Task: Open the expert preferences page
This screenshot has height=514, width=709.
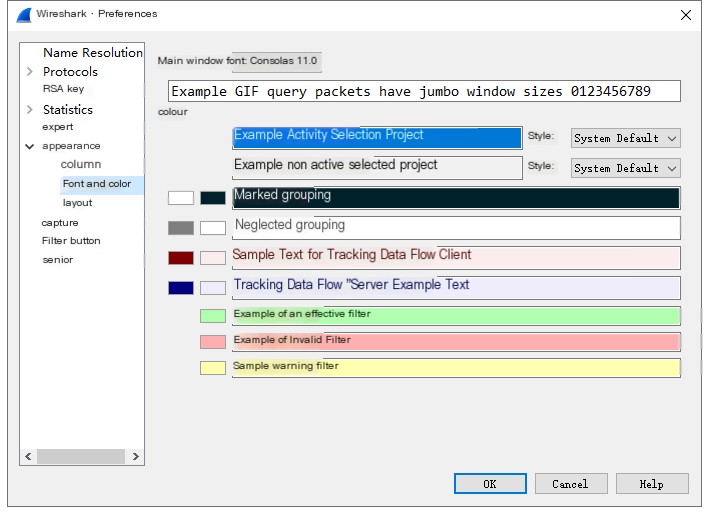Action: tap(57, 127)
